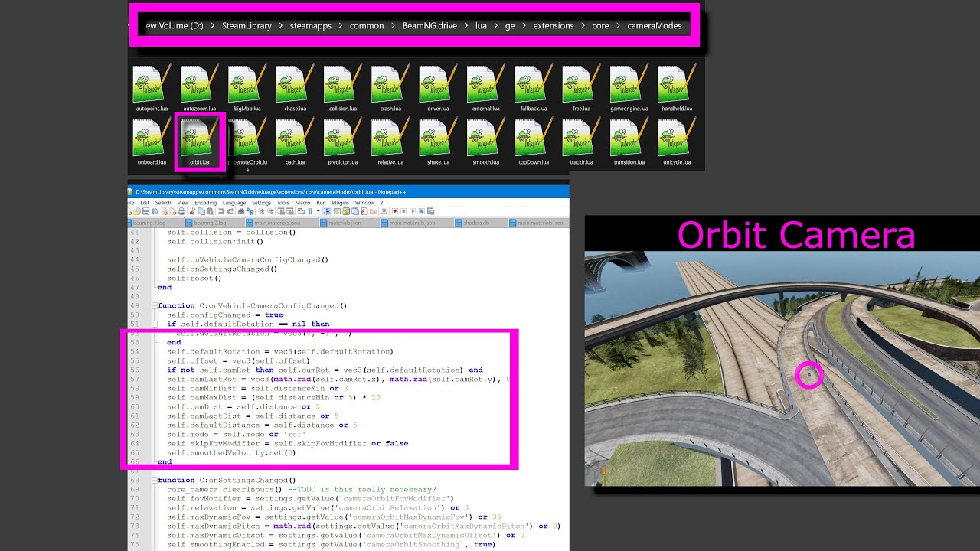Open the Macro menu
The image size is (980, 551).
[x=302, y=203]
